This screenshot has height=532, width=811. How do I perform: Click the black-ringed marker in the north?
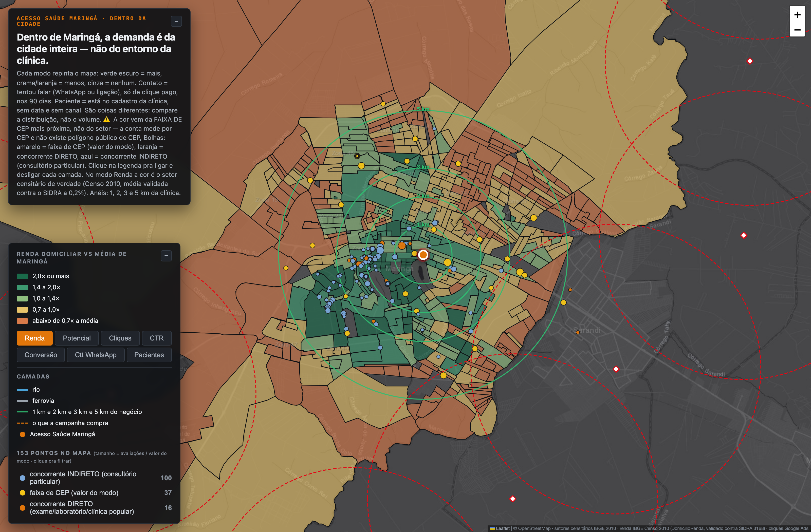click(357, 156)
